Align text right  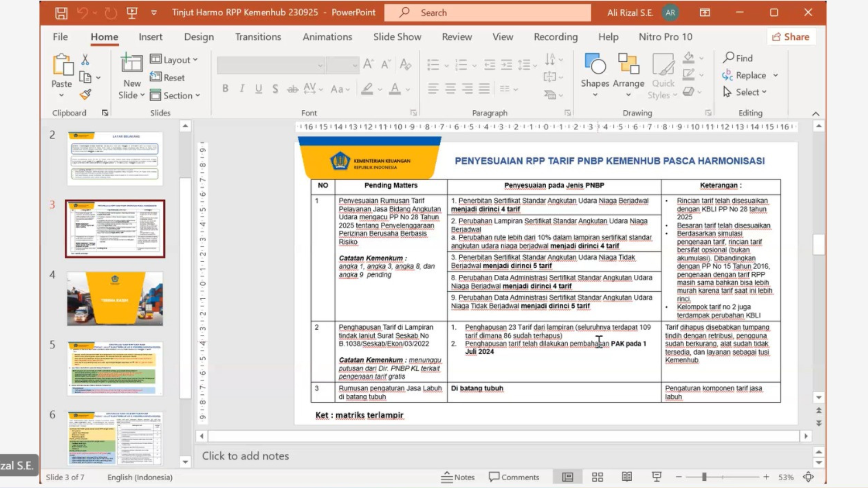coord(467,89)
